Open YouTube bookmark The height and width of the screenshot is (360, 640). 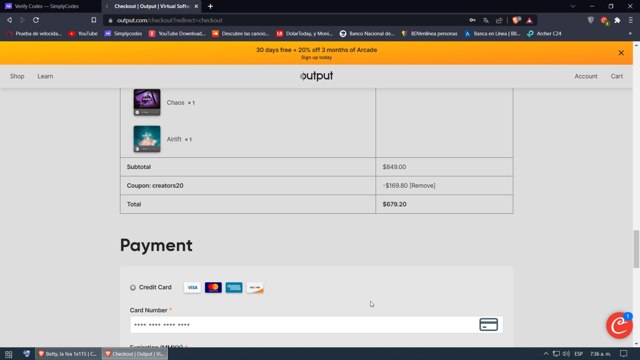(x=83, y=33)
